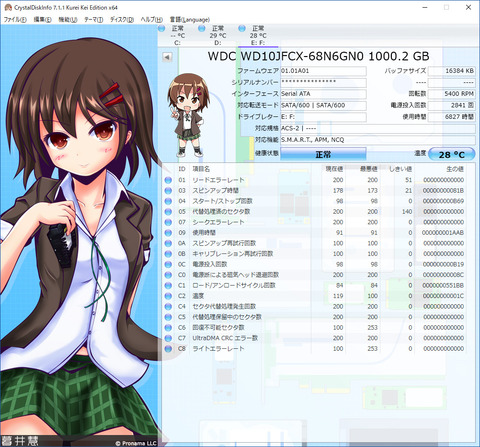The image size is (480, 447).
Task: Click the 生の値 column header
Action: click(455, 169)
